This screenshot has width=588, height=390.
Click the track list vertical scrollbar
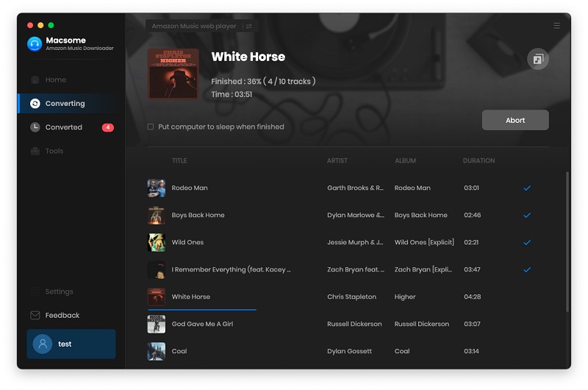(567, 241)
